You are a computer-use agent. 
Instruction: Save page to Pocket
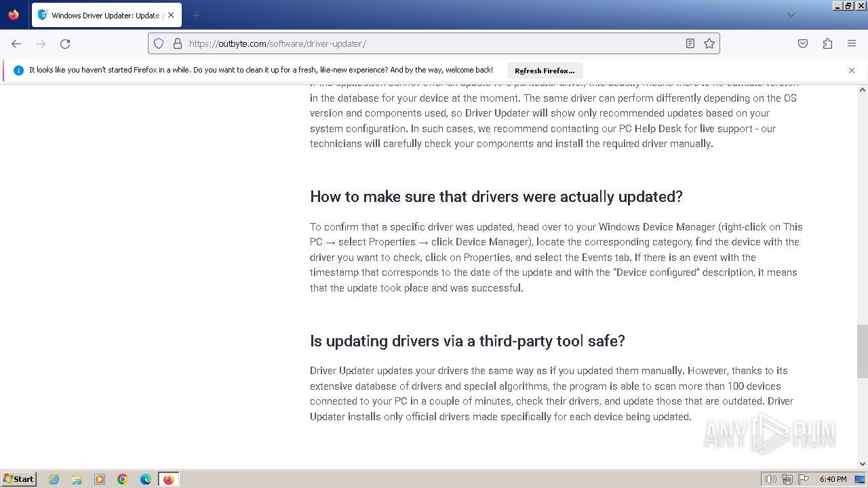point(803,43)
